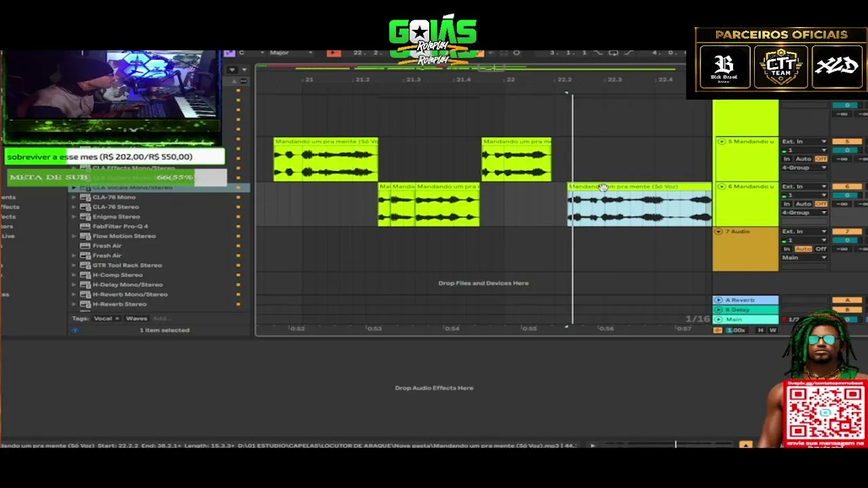868x488 pixels.
Task: Open track 7 Main output dropdown
Action: point(804,258)
